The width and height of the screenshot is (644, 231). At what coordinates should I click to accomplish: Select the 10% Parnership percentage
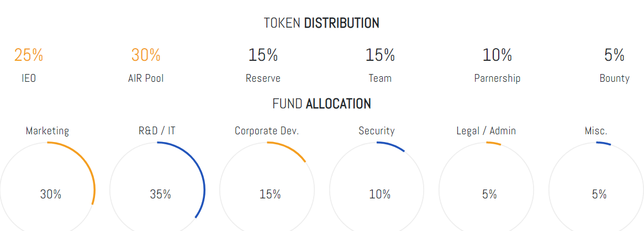[498, 55]
